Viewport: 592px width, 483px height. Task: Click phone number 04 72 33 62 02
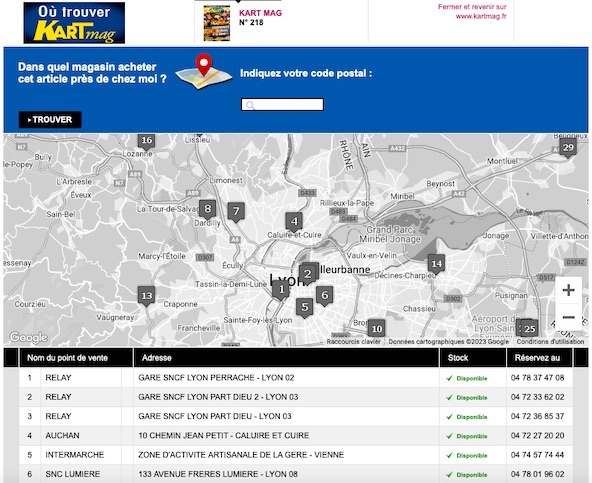click(x=537, y=397)
